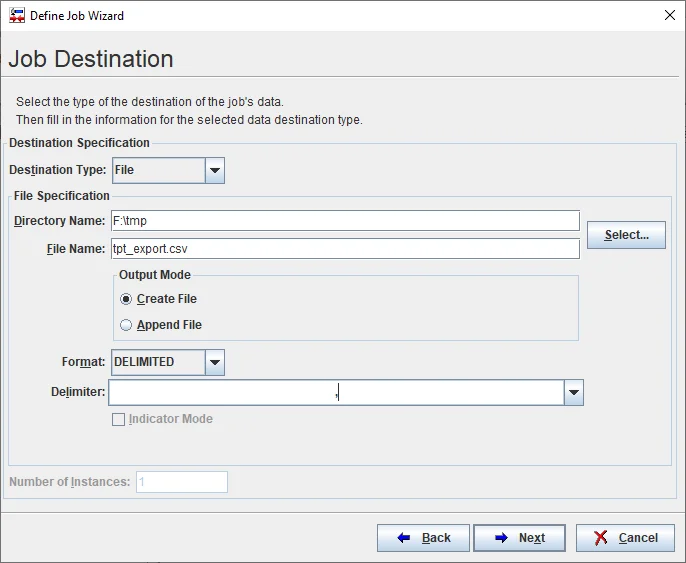686x563 pixels.
Task: Click the Directory Name field containing F:\tmp
Action: [x=345, y=221]
